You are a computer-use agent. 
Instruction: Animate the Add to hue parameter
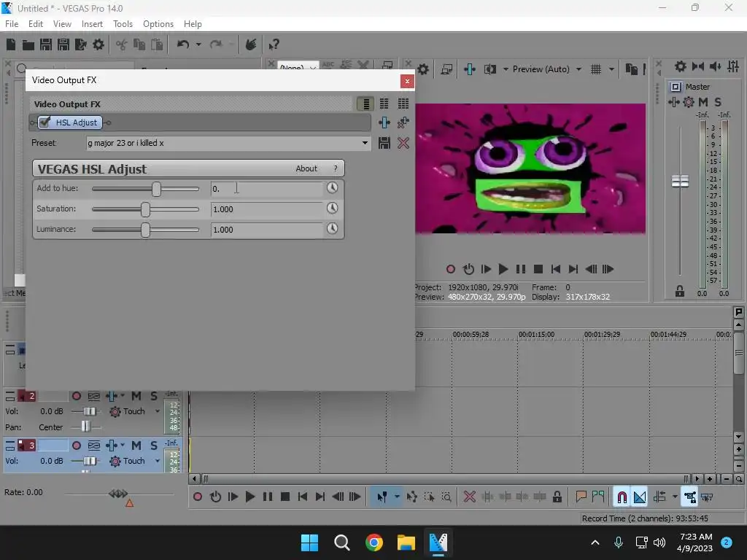click(333, 187)
